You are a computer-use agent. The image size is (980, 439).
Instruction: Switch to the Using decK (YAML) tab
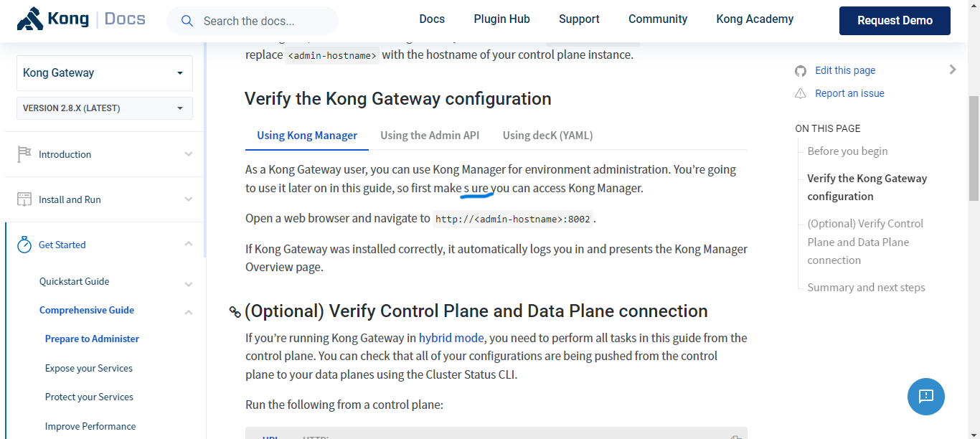(547, 135)
